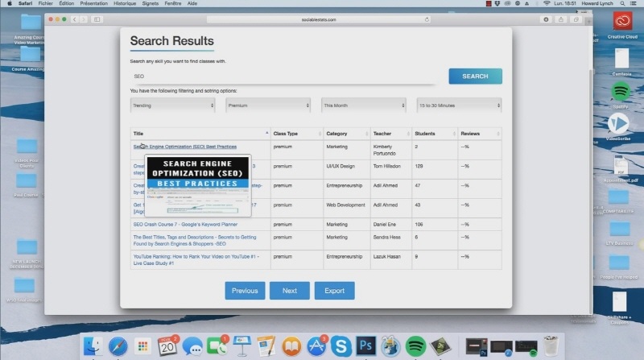
Task: Reload the page with the refresh icon
Action: pyautogui.click(x=427, y=19)
